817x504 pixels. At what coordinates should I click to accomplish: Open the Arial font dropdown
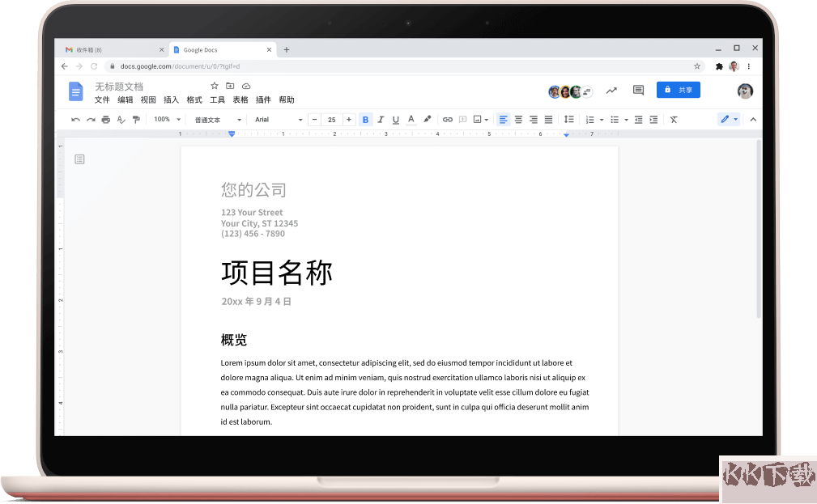click(279, 120)
